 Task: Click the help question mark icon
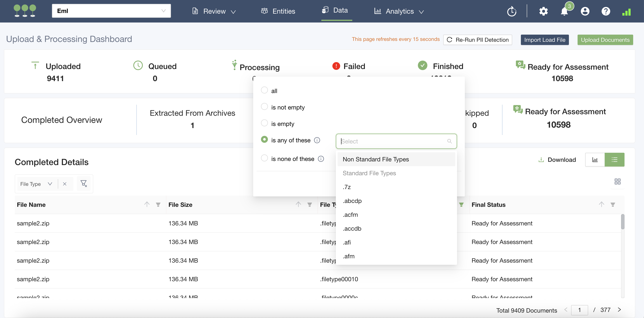pyautogui.click(x=606, y=11)
